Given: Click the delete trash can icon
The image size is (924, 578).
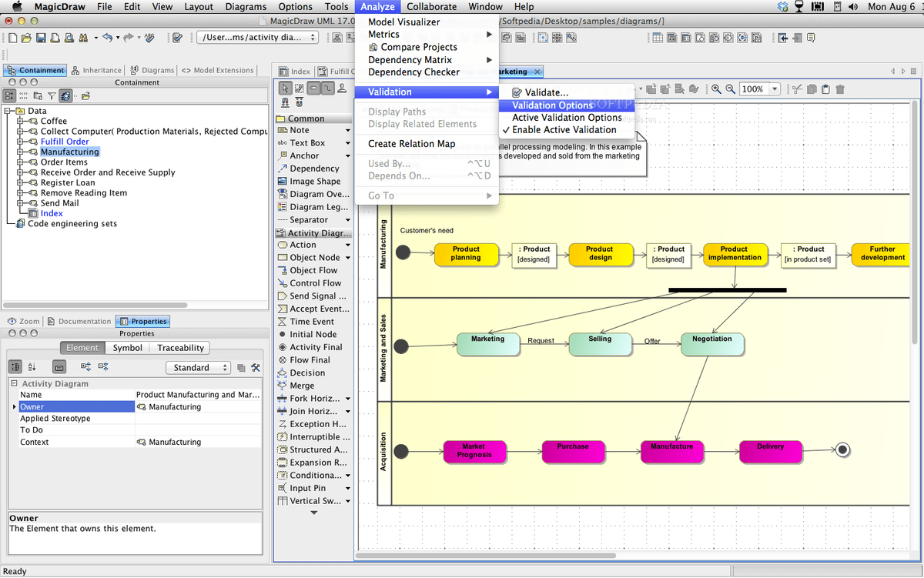Looking at the screenshot, I should [839, 89].
